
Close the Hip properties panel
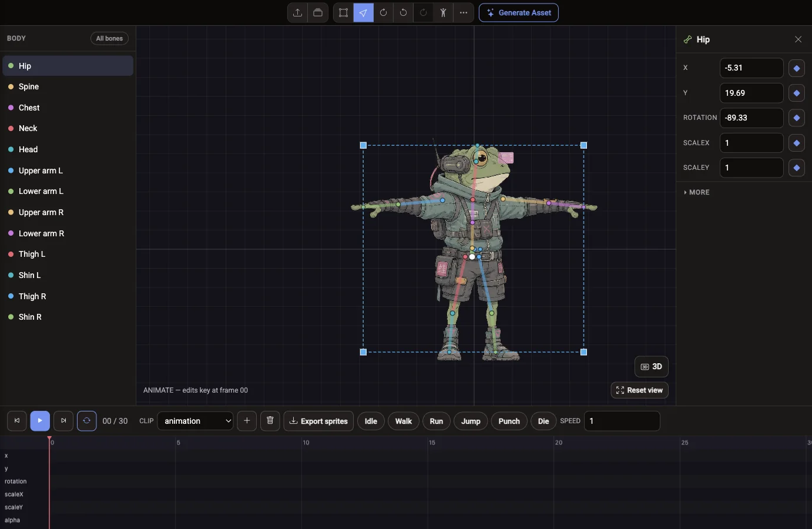pyautogui.click(x=798, y=39)
